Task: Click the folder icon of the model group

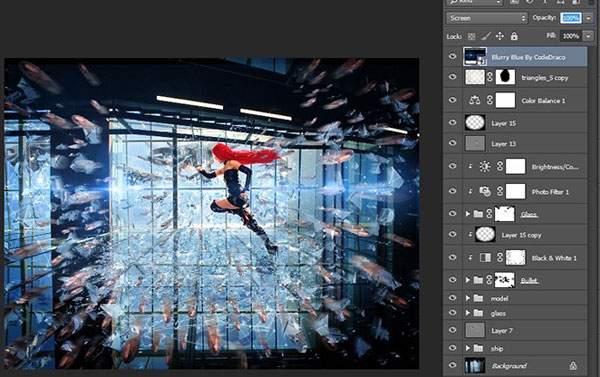Action: (478, 298)
